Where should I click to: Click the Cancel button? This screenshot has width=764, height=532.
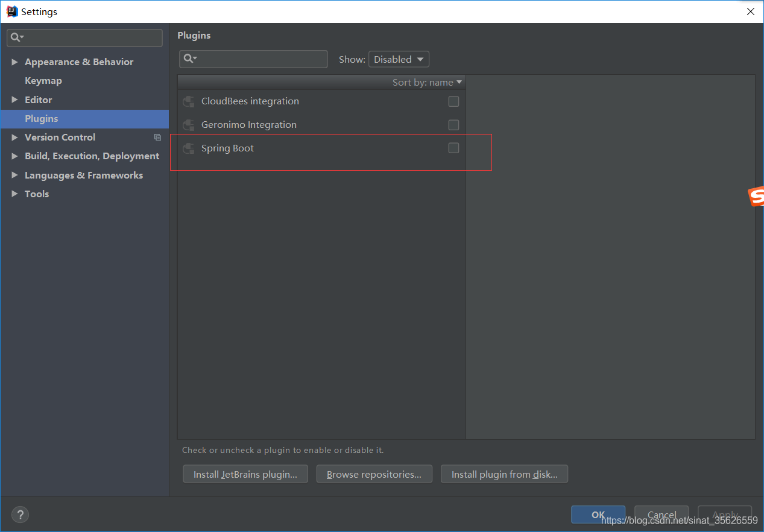[x=661, y=515]
